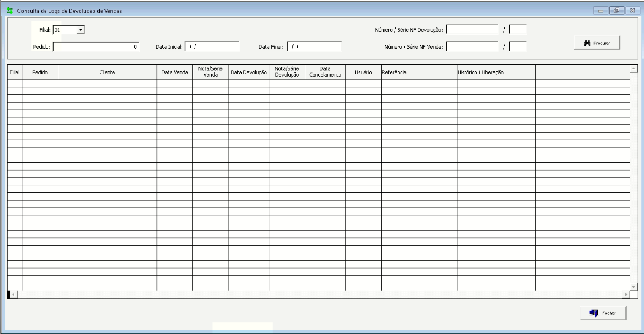Click the NF Venda série field
The height and width of the screenshot is (334, 644).
517,47
